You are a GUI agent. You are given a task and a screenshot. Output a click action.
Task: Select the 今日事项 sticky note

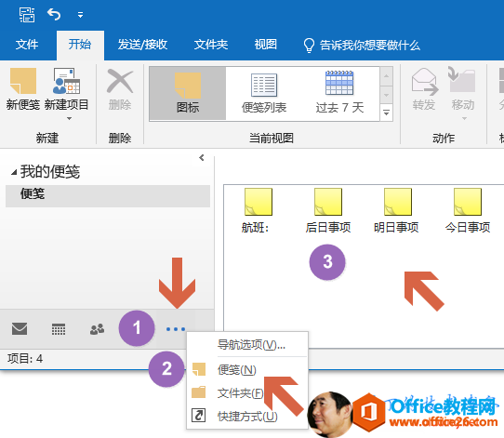tap(468, 210)
